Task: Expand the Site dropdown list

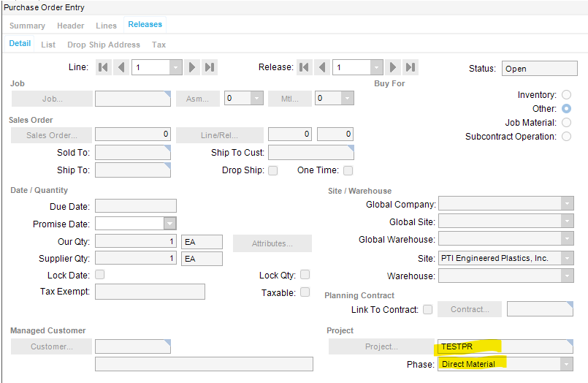Action: pyautogui.click(x=566, y=258)
